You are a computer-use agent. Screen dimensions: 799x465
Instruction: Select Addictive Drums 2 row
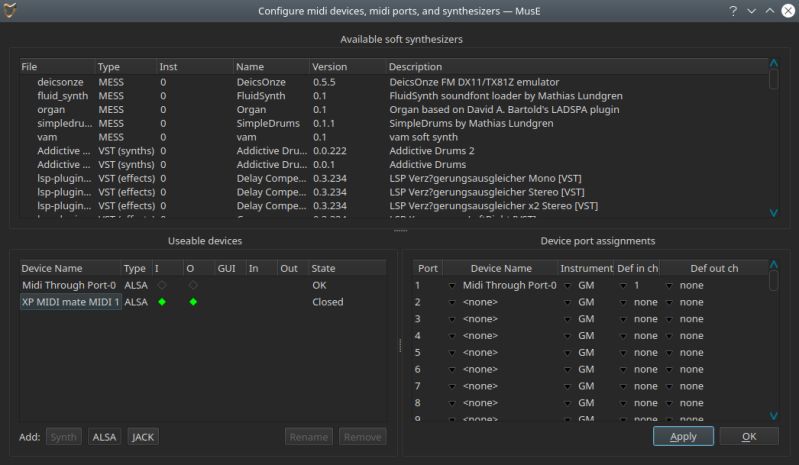point(393,151)
